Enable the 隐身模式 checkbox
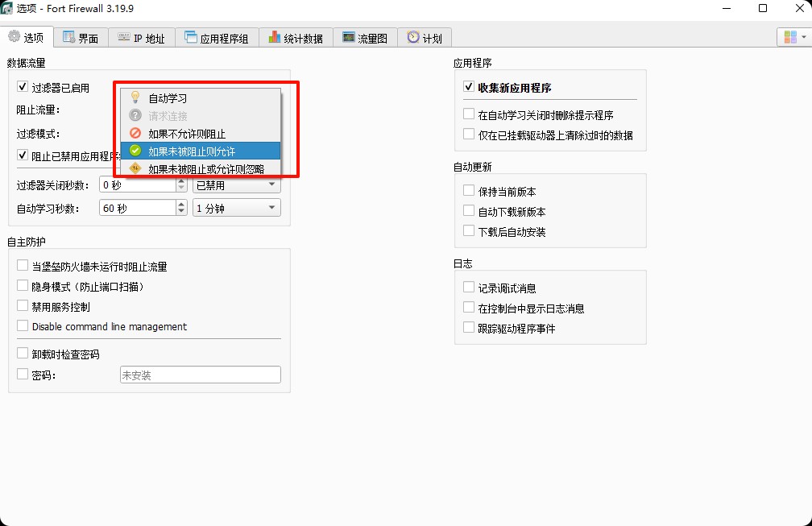Viewport: 812px width, 526px height. [22, 284]
